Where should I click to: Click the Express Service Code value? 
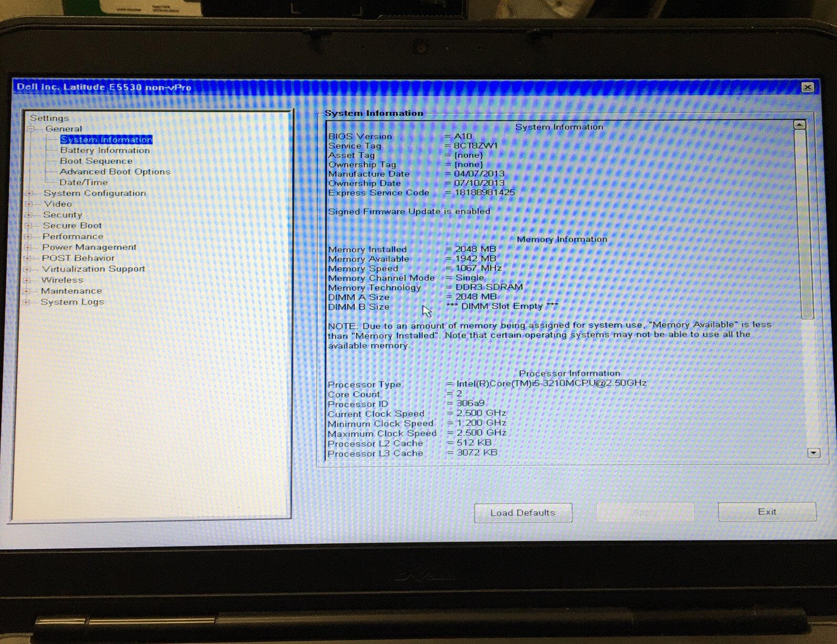point(484,193)
